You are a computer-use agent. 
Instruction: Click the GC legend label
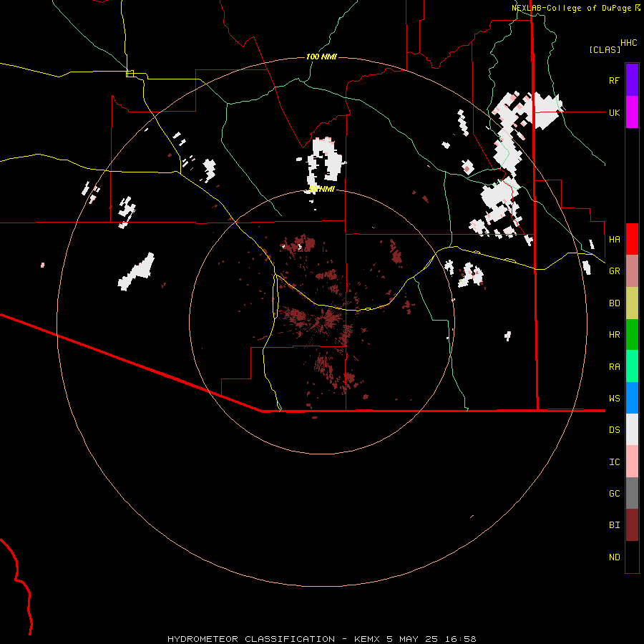pos(614,493)
